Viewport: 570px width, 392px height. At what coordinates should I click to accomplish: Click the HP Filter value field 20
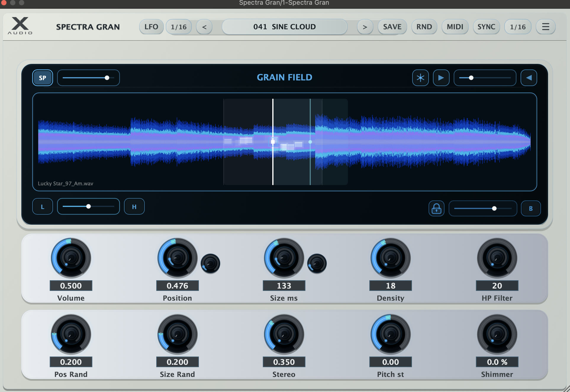click(x=497, y=286)
